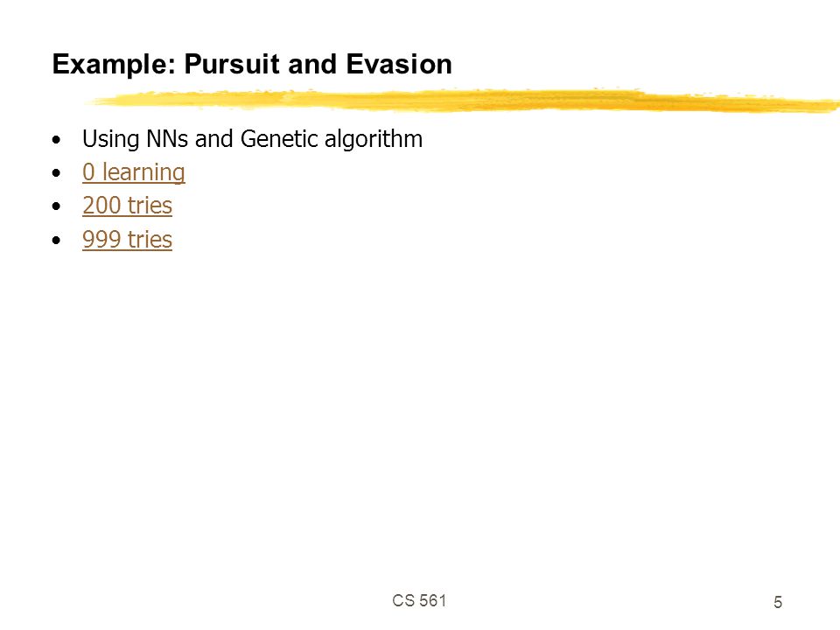Click the slide title "Example: Pursuit and Evasion"

252,64
